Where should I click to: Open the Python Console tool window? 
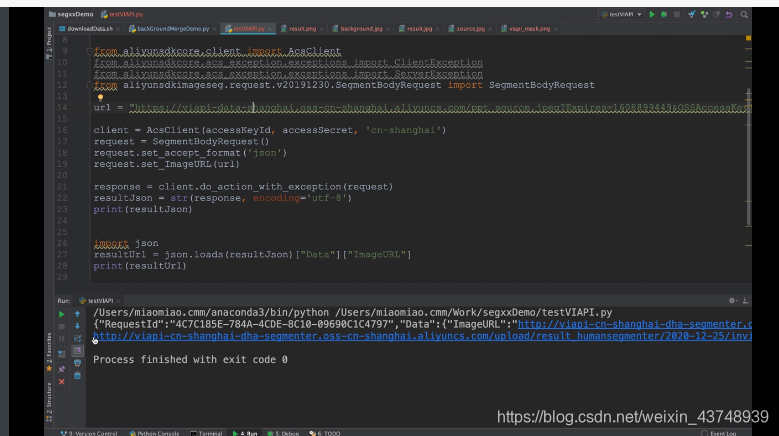154,433
